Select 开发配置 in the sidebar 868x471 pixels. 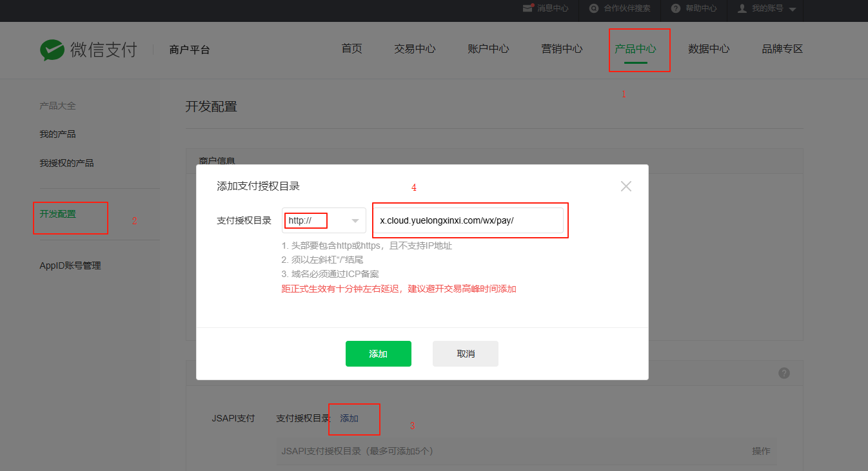click(x=57, y=214)
